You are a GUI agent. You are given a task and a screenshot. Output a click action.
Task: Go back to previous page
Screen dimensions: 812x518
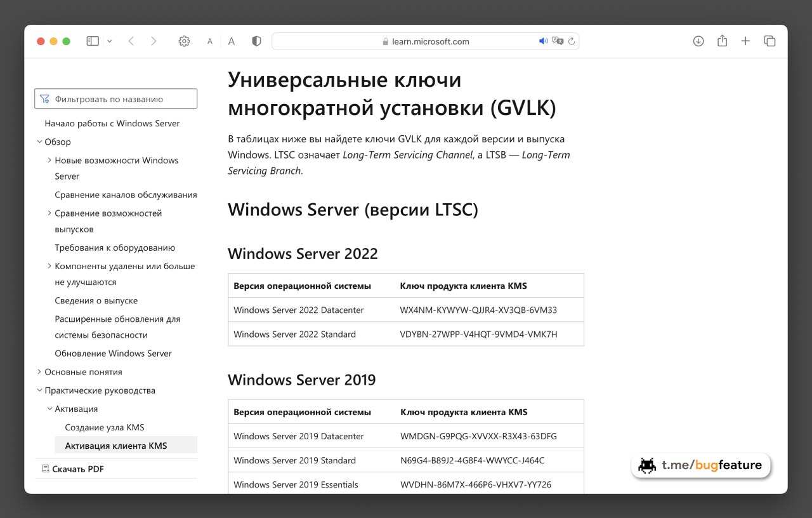pyautogui.click(x=131, y=41)
